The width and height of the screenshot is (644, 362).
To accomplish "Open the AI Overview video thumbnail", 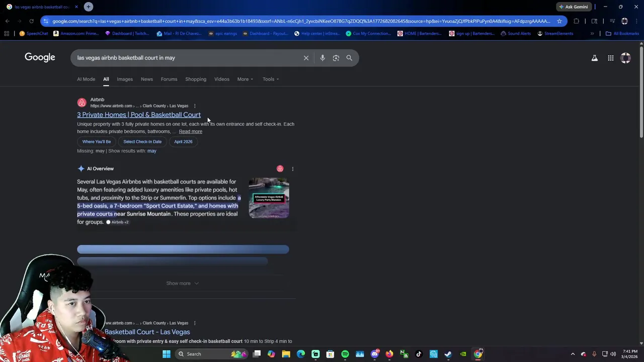I will tap(269, 198).
